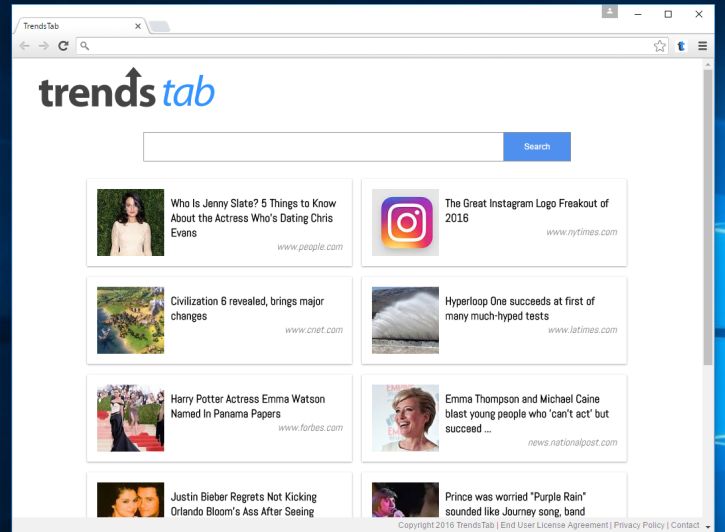Click the blue Search button
The width and height of the screenshot is (725, 532).
537,147
